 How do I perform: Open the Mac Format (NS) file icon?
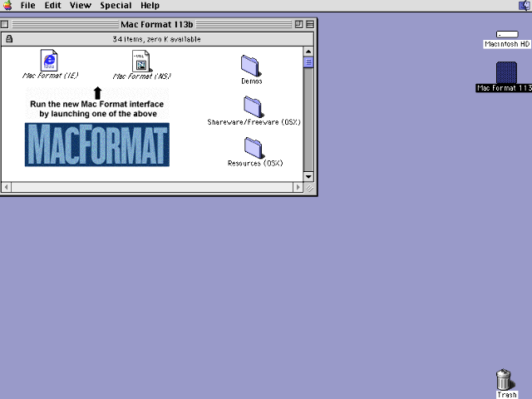(x=140, y=61)
